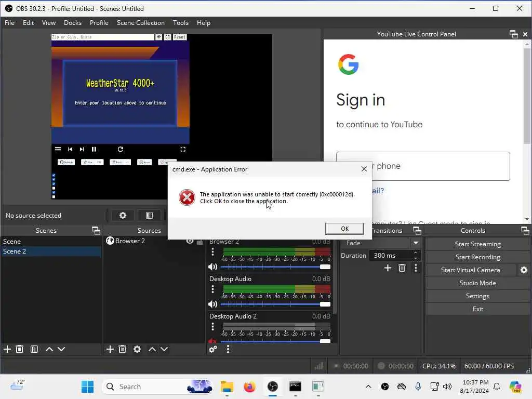Select Browser 2 source
Image resolution: width=532 pixels, height=399 pixels.
130,241
